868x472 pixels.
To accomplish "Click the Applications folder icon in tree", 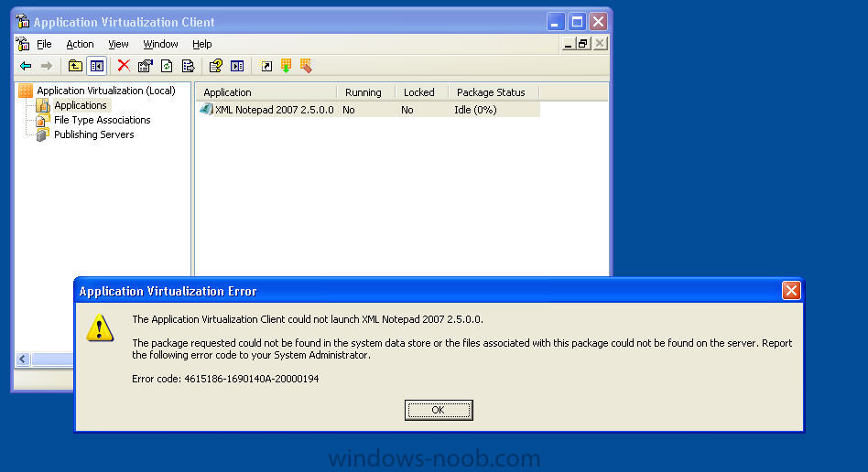I will click(x=43, y=105).
